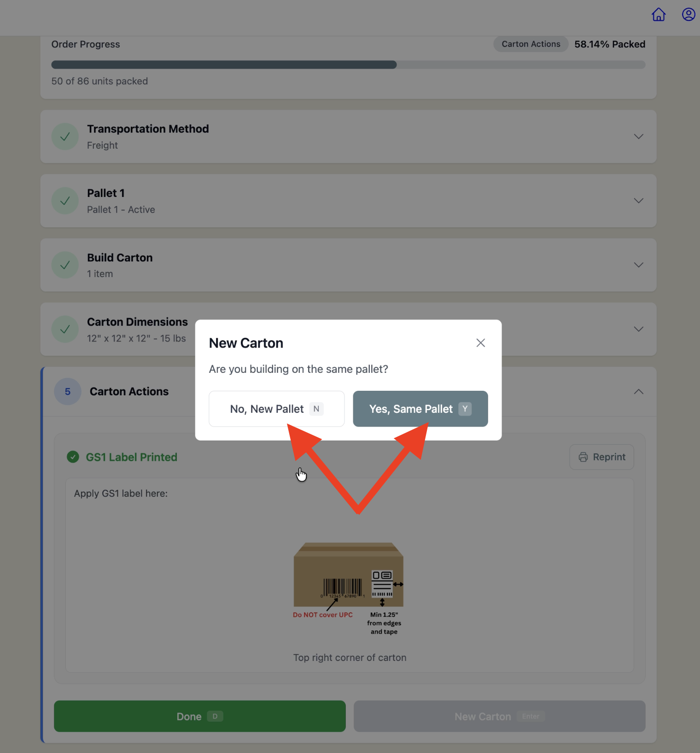Click the step 5 number badge

click(x=68, y=392)
